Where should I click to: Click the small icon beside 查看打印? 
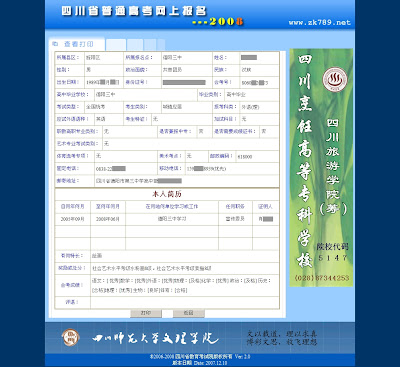coord(56,44)
